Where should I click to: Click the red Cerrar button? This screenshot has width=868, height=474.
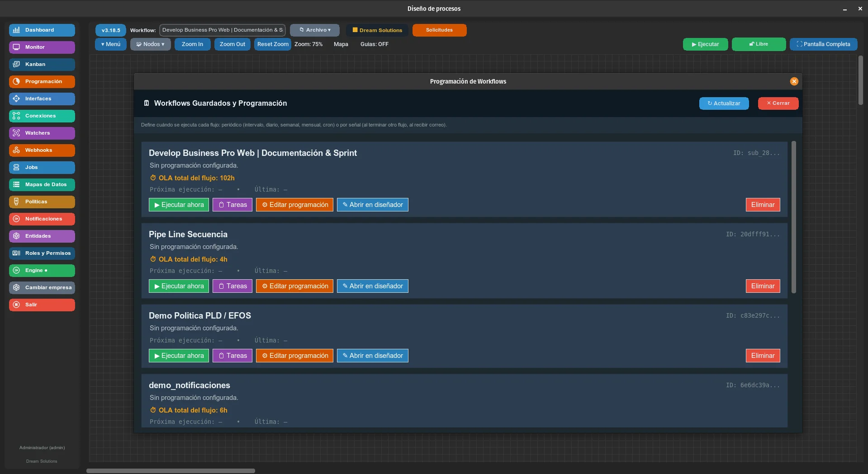(778, 103)
